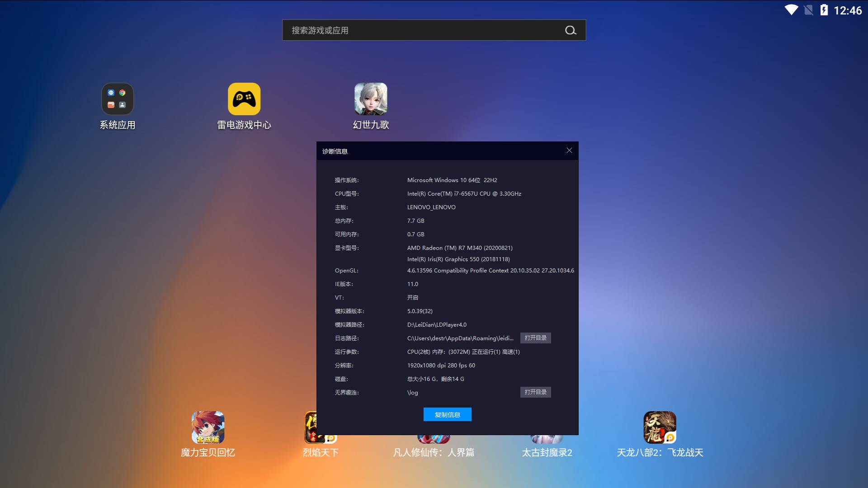The width and height of the screenshot is (868, 488).
Task: Click the search magnifier icon
Action: tap(571, 30)
